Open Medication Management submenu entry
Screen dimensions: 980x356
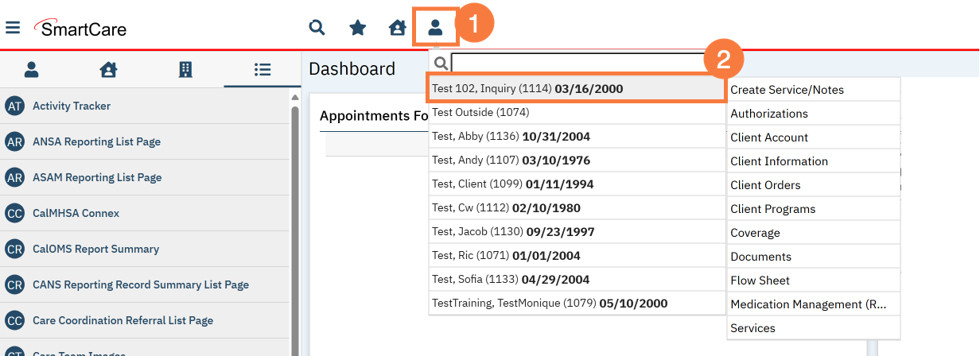coord(807,304)
